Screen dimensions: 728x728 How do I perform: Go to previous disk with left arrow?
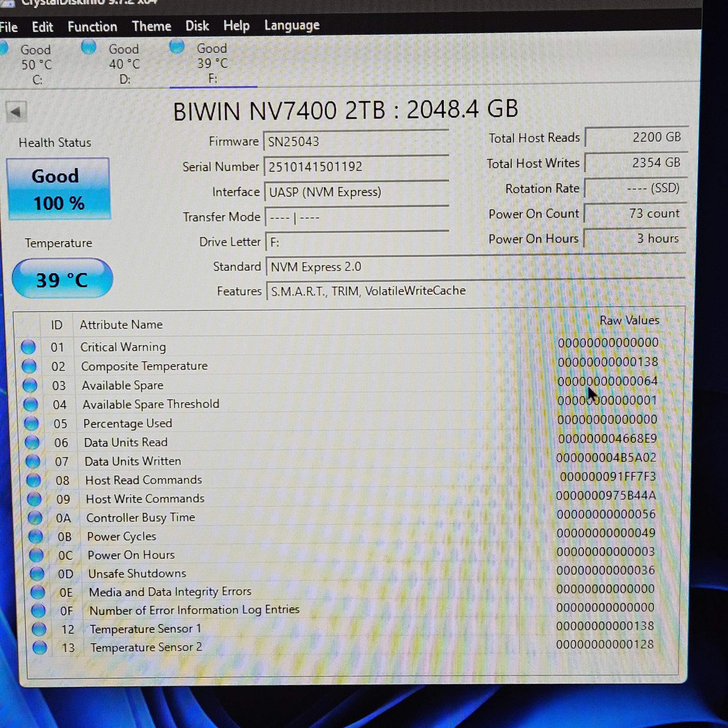point(16,112)
